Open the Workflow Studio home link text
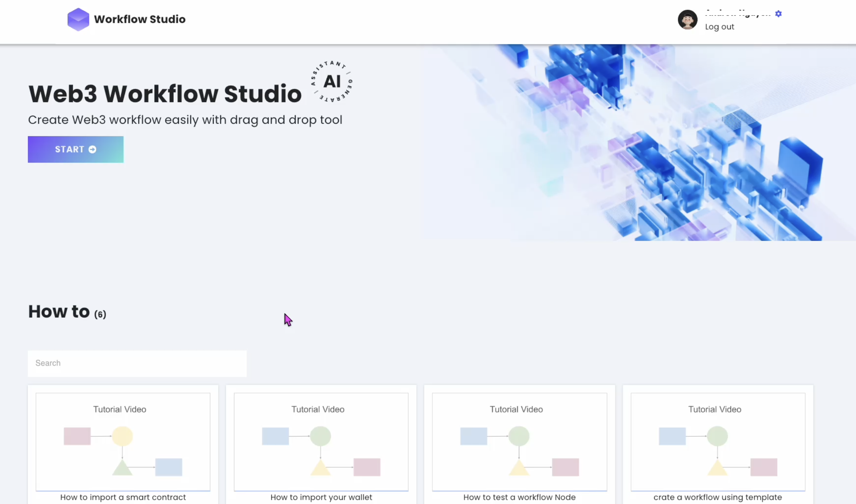Screen dimensions: 856x504 (x=140, y=19)
